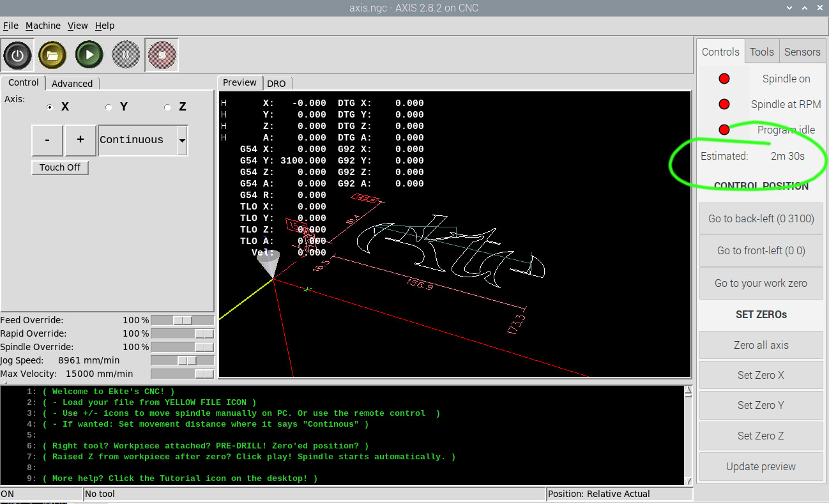
Task: Open the View menu
Action: (78, 26)
